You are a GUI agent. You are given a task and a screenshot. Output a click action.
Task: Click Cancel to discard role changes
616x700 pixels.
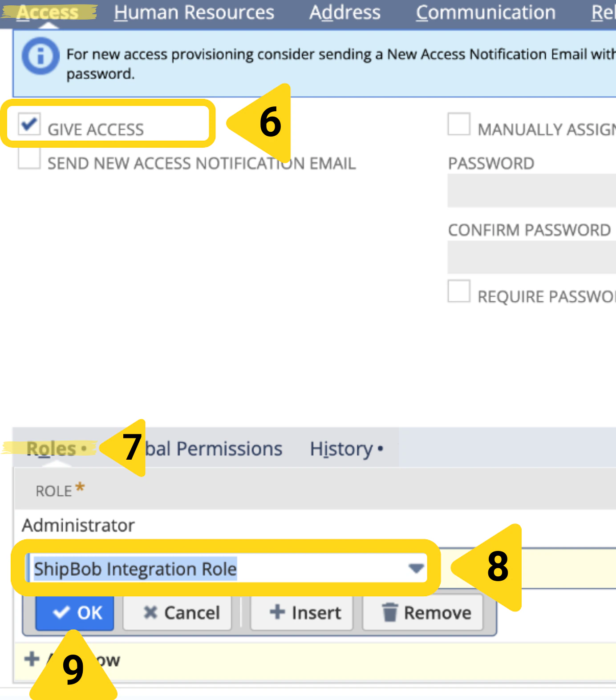click(177, 613)
